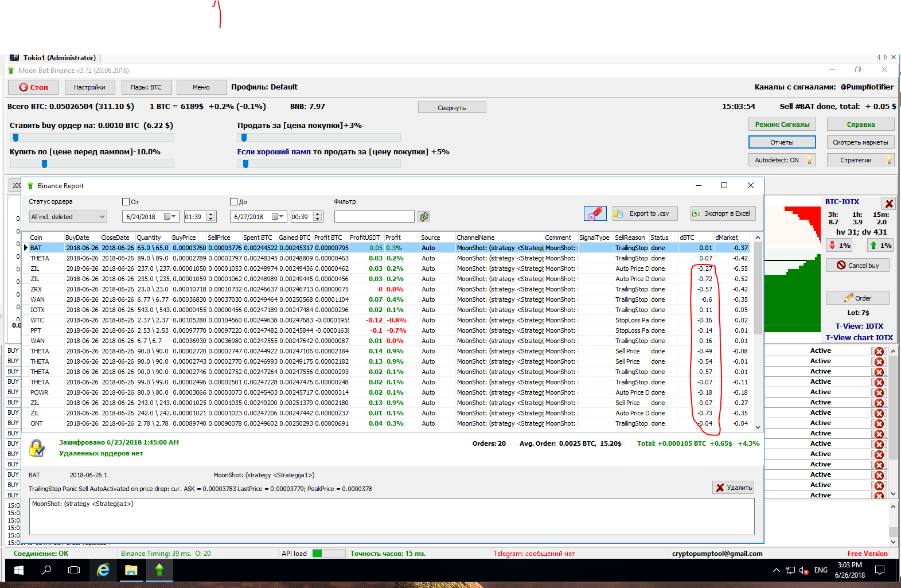The height and width of the screenshot is (588, 901).
Task: Click the MoonShot comment text box
Action: tap(392, 516)
